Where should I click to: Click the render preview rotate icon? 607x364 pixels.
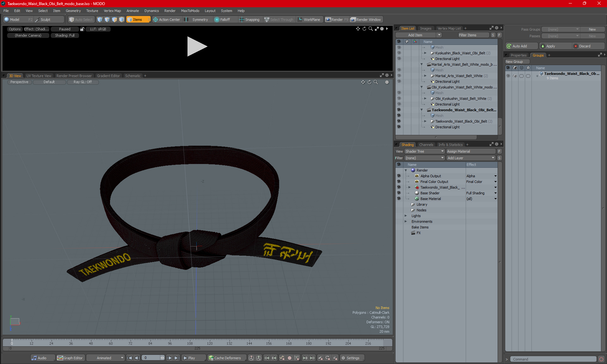(x=364, y=29)
